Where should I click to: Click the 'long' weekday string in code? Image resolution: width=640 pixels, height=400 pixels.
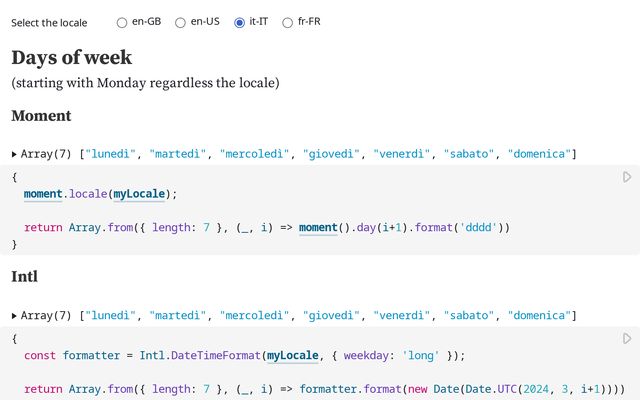click(x=420, y=356)
